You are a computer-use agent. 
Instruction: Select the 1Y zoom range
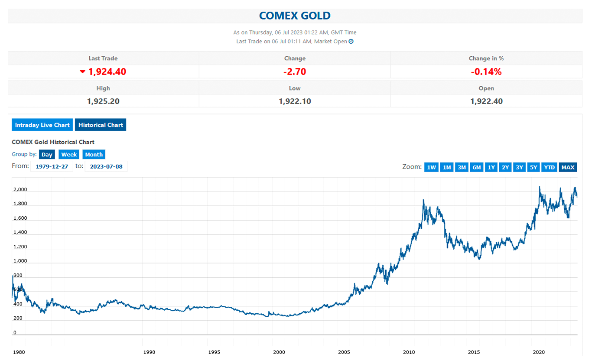coord(491,167)
